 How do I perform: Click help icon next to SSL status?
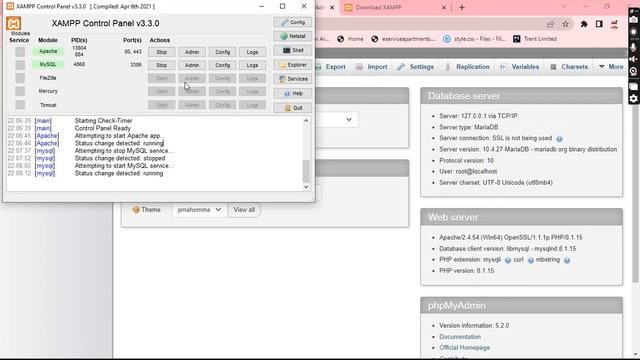pos(559,139)
